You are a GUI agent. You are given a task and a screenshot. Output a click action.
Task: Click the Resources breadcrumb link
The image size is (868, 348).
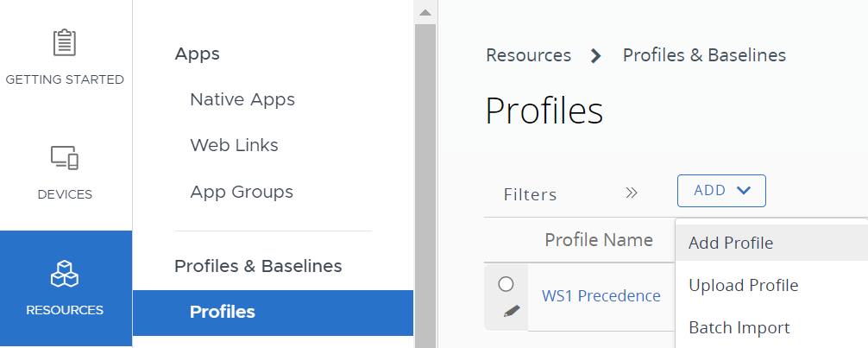point(528,55)
